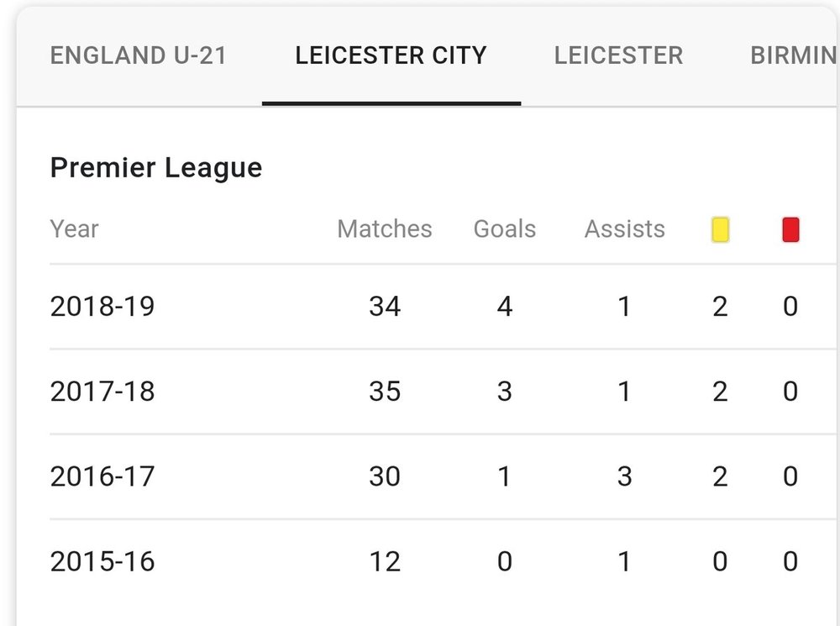Switch to the England U-21 tab
This screenshot has width=840, height=626.
click(139, 55)
